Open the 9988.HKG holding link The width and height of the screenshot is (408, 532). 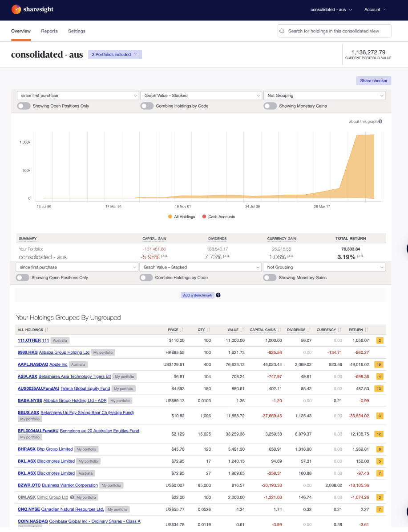click(28, 352)
